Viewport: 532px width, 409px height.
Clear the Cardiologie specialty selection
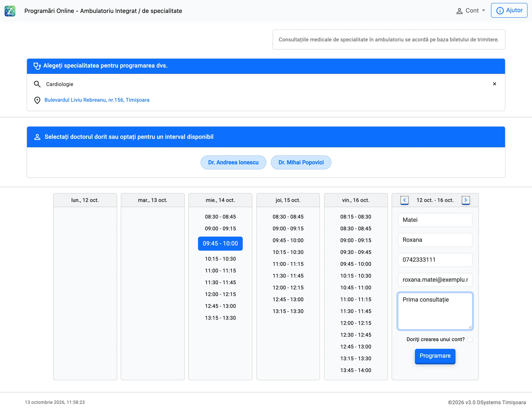pyautogui.click(x=495, y=84)
